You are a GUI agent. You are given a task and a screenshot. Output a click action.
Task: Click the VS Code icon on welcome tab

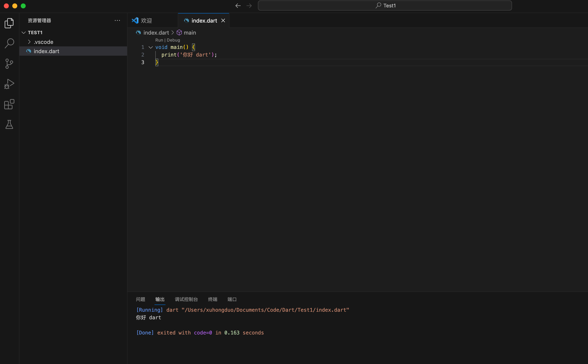click(x=135, y=20)
